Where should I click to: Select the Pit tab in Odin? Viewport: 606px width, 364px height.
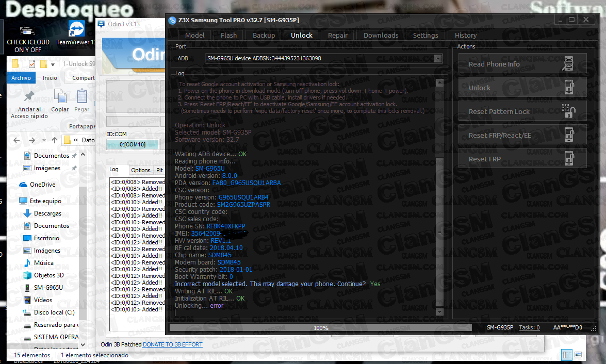point(159,170)
